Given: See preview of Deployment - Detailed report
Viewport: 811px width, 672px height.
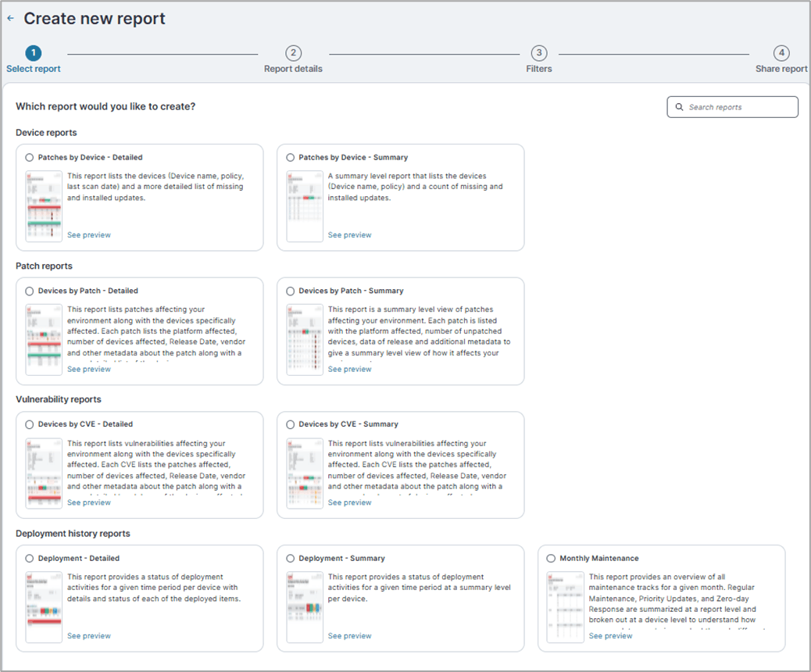Looking at the screenshot, I should [88, 635].
